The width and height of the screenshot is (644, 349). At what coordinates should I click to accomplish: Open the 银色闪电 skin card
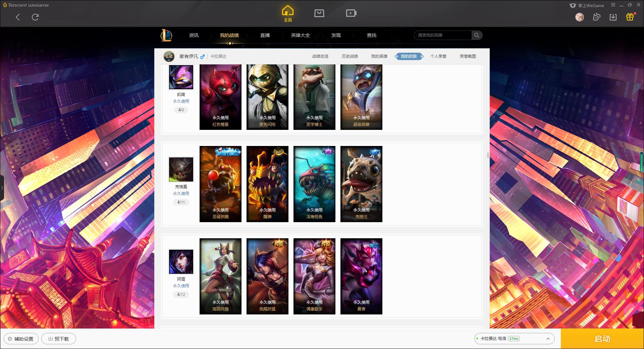[x=267, y=97]
